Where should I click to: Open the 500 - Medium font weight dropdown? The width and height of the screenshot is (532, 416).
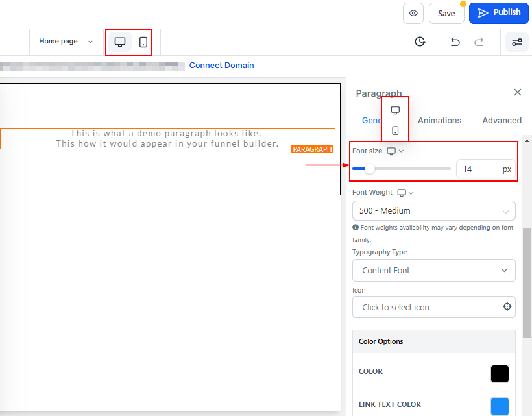click(433, 211)
